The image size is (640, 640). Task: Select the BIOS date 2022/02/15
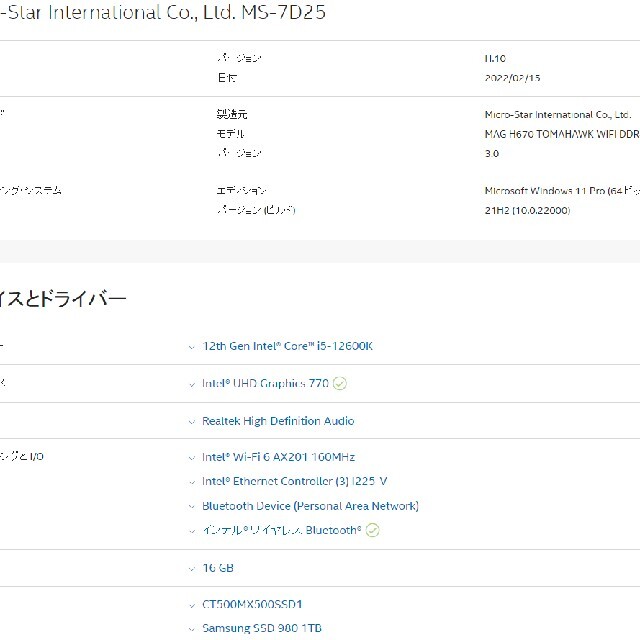[x=512, y=78]
